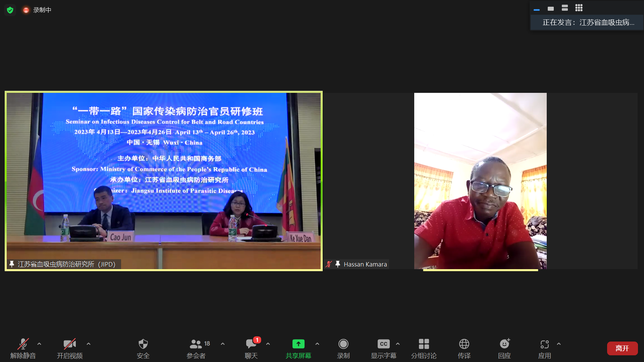Click 江苏省血吸虫病防治研究所 (JIPD) name label
This screenshot has width=644, height=362.
[66, 264]
